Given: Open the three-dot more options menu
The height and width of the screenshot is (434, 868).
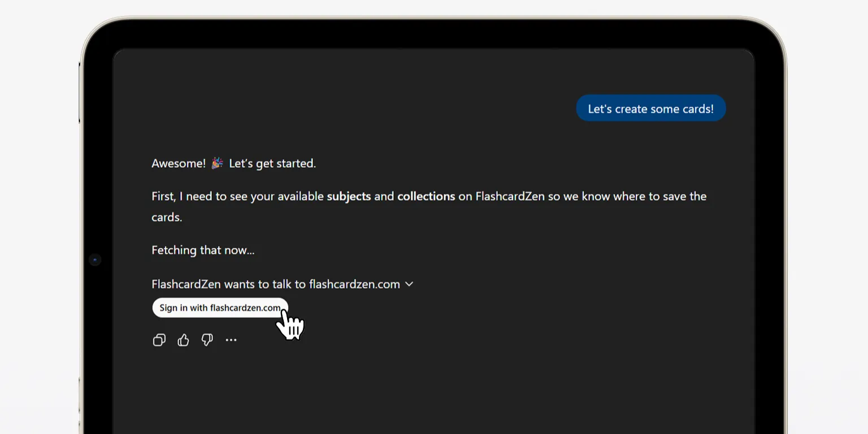Looking at the screenshot, I should [231, 340].
